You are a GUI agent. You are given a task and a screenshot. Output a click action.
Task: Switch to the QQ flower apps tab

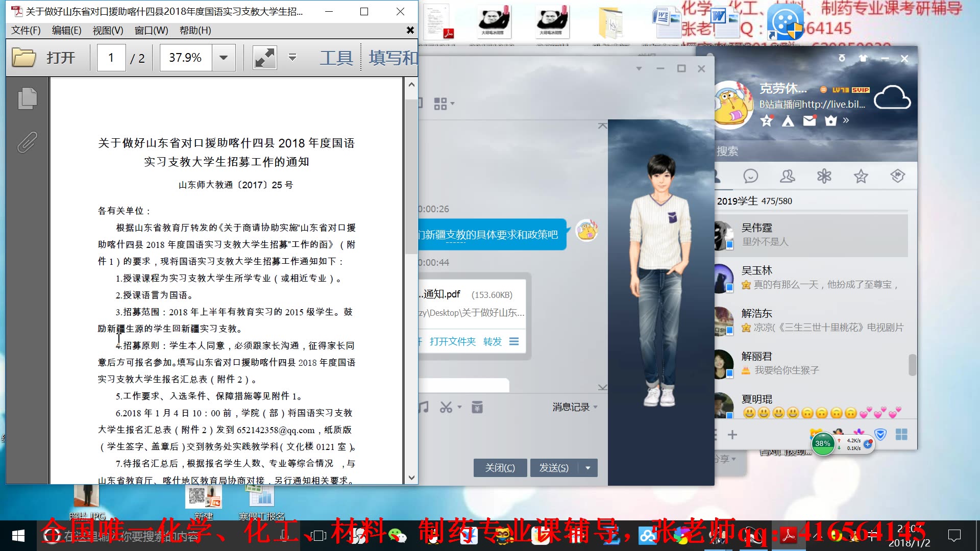click(824, 177)
